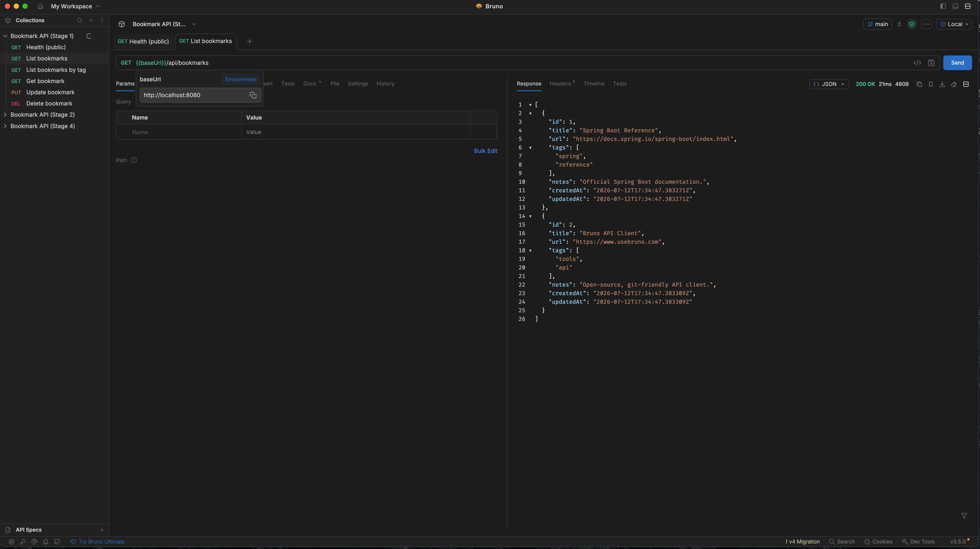Save the request with the floppy disk icon
980x549 pixels.
click(x=931, y=63)
